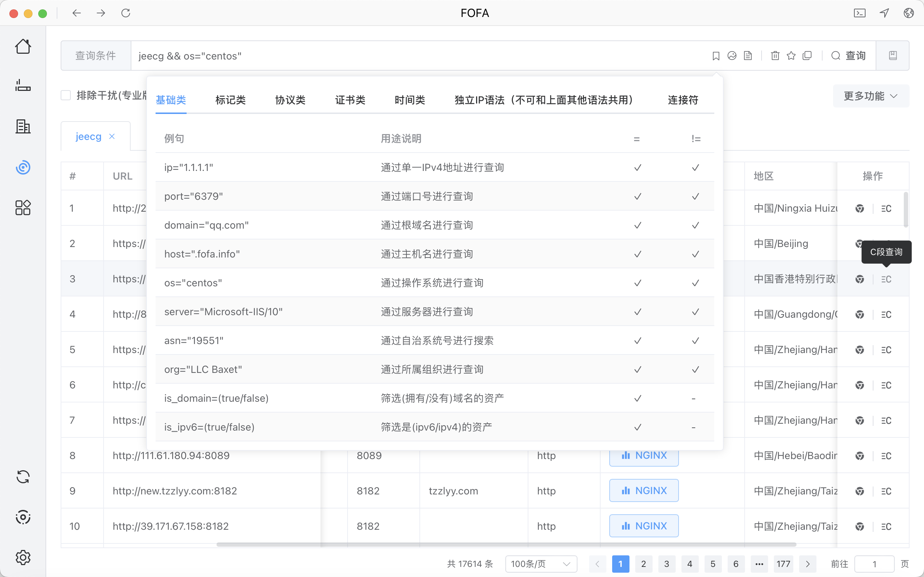Image resolution: width=924 pixels, height=577 pixels.
Task: Open the home icon in left sidebar
Action: (23, 47)
